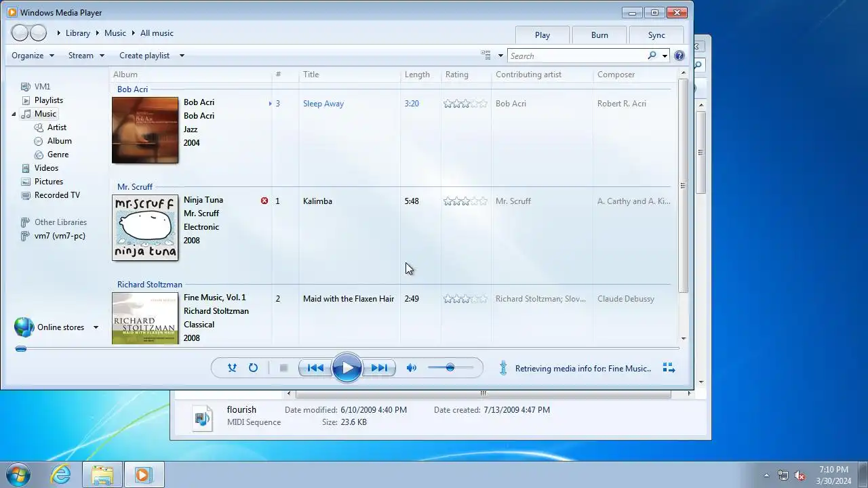Turn repeat on

click(253, 368)
